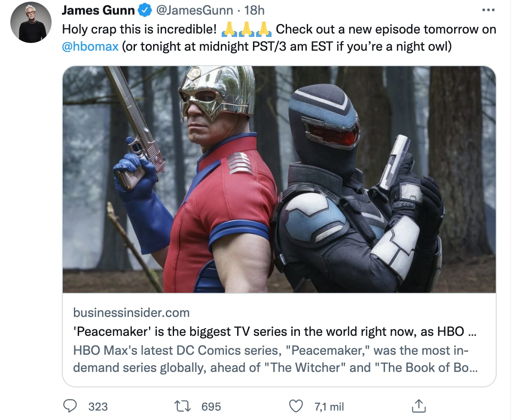Click the 323 replies count
The width and height of the screenshot is (519, 420).
(98, 407)
